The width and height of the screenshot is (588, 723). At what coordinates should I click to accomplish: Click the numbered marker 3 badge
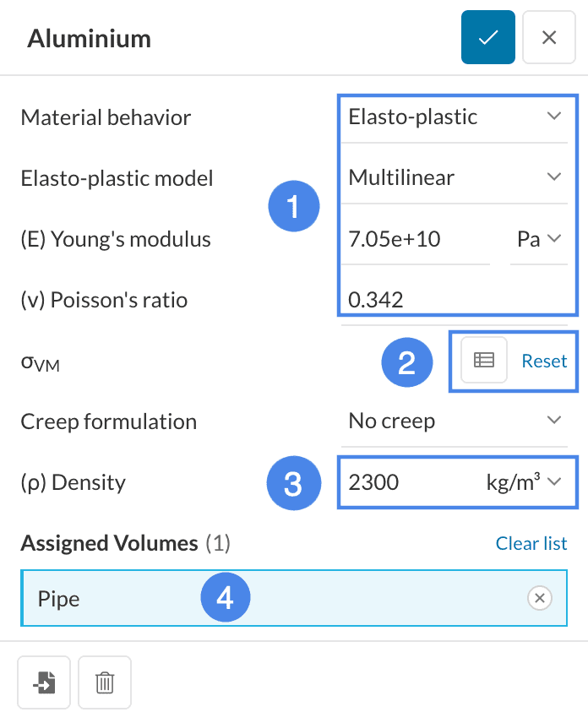(x=292, y=484)
